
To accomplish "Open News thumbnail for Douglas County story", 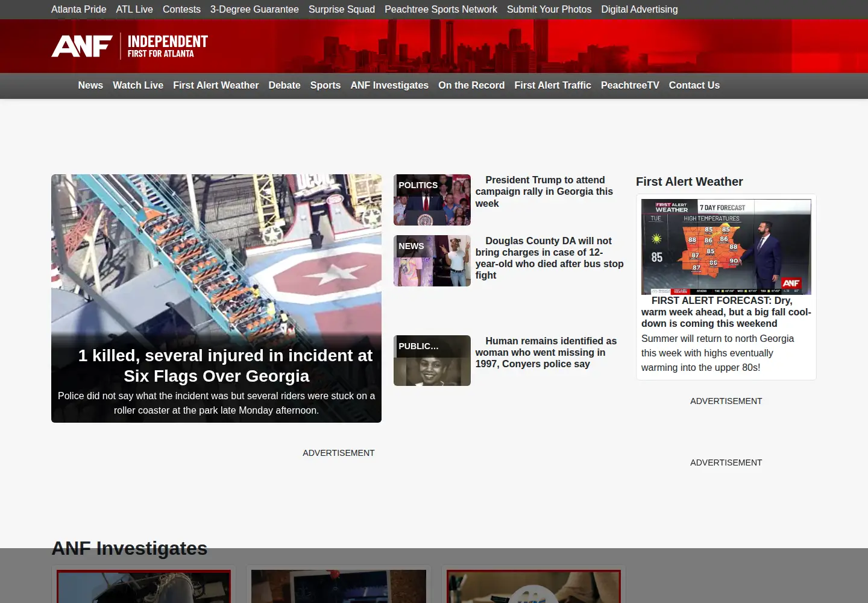I will (x=432, y=260).
